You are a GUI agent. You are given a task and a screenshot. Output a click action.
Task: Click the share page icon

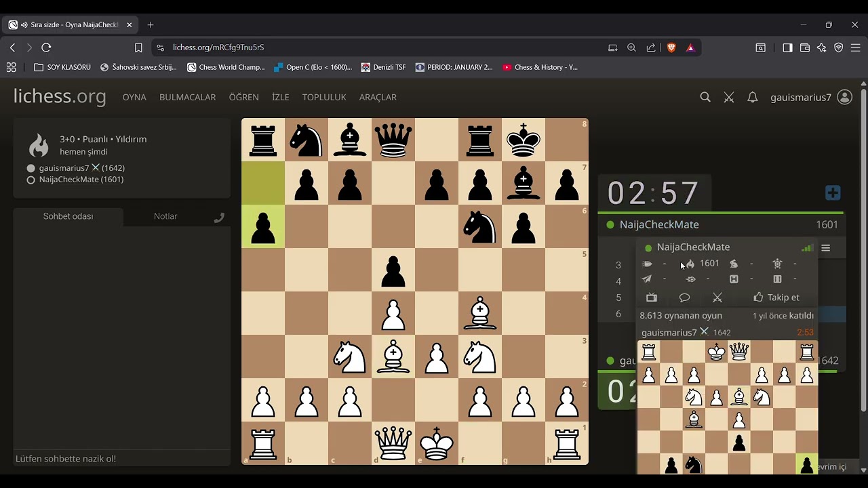(651, 47)
